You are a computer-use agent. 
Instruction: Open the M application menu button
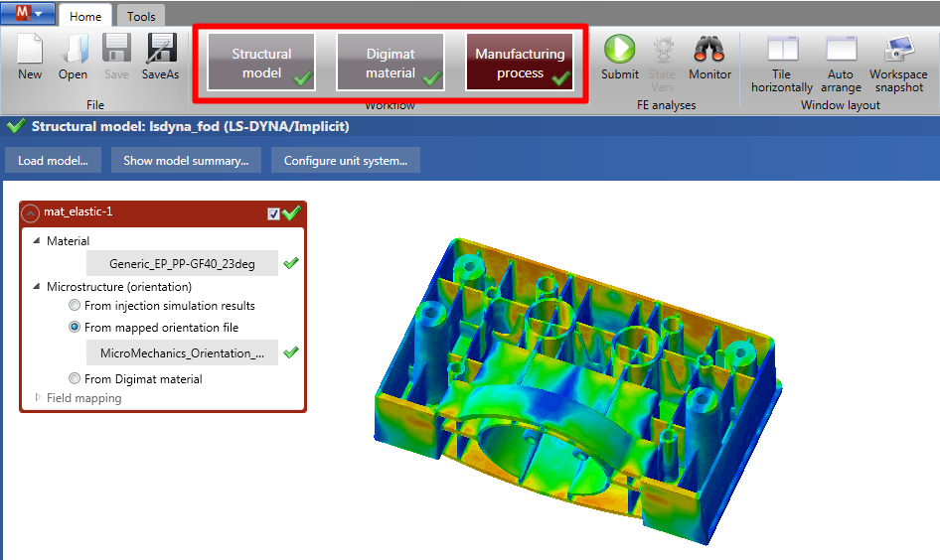pyautogui.click(x=28, y=13)
